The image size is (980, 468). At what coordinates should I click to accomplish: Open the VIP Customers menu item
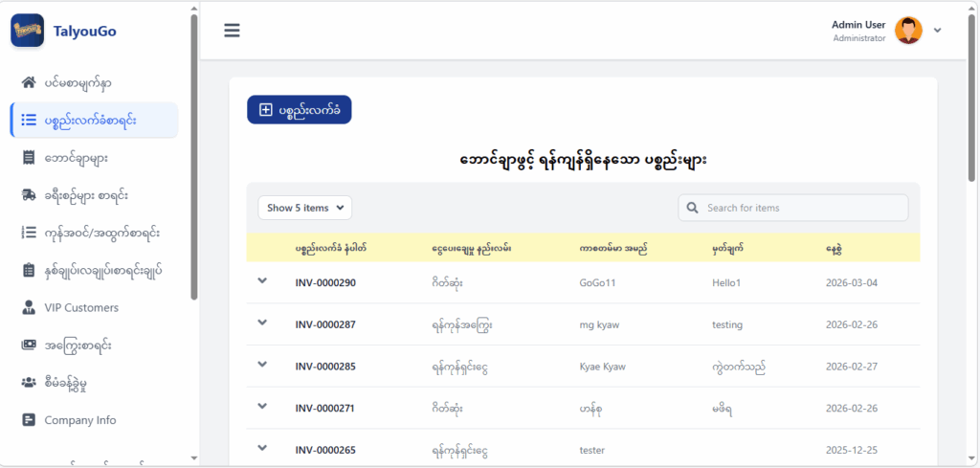(81, 308)
